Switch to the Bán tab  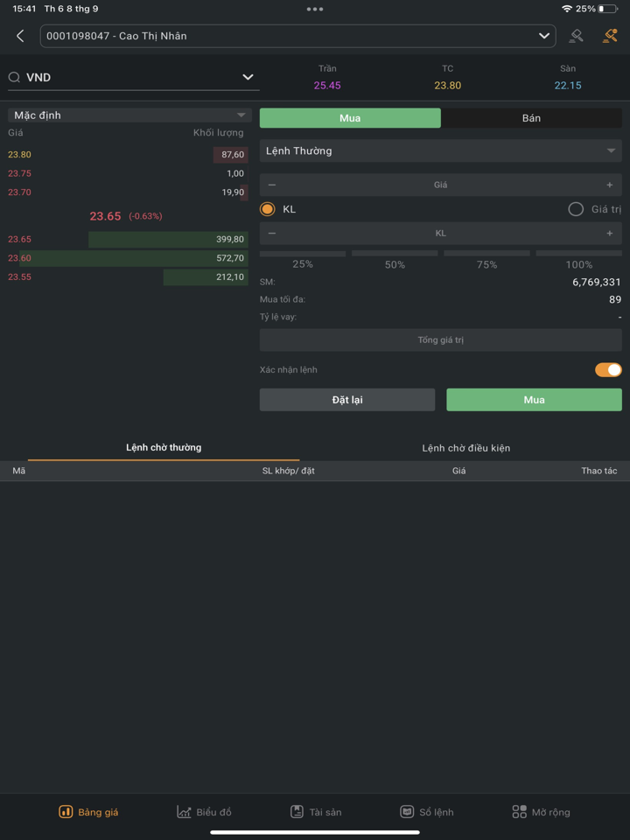(531, 118)
